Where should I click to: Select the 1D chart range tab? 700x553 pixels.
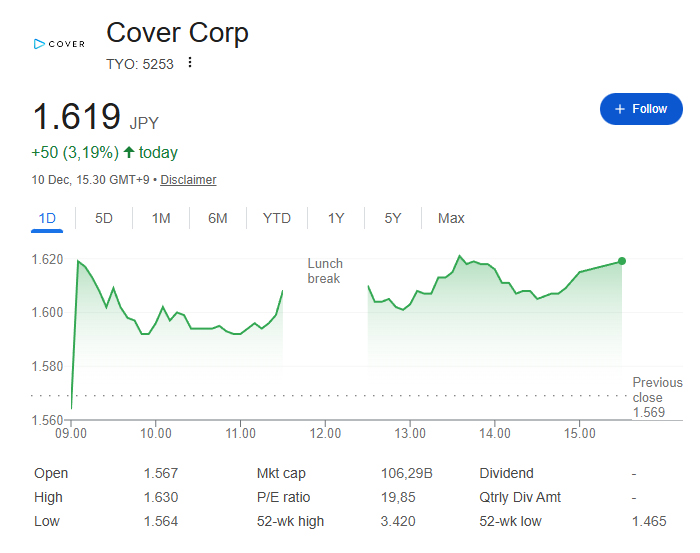coord(47,218)
